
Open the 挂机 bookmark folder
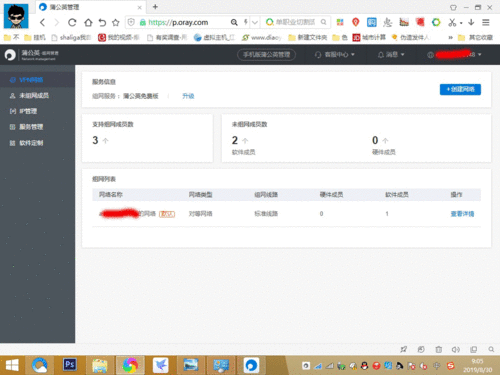35,37
